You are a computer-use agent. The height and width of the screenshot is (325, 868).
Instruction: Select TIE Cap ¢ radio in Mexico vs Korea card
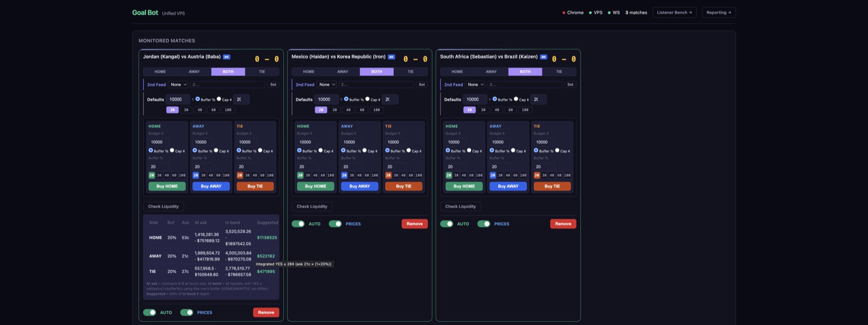[x=409, y=150]
